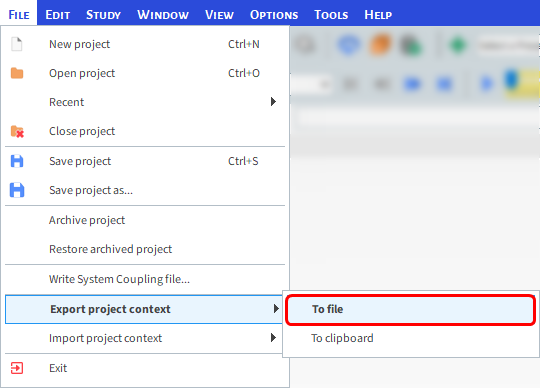This screenshot has height=388, width=540.
Task: Expand the Import project context submenu arrow
Action: [273, 338]
